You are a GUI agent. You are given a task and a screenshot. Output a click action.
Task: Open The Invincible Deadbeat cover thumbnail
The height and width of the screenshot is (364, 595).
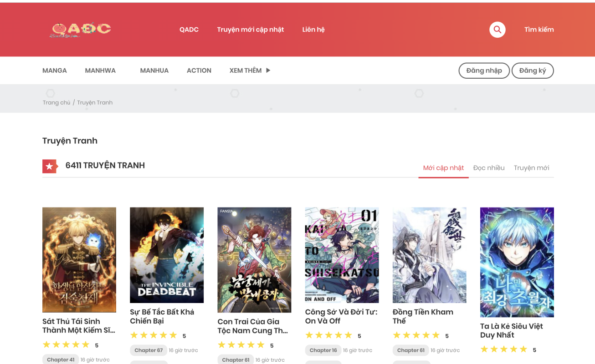pos(167,255)
